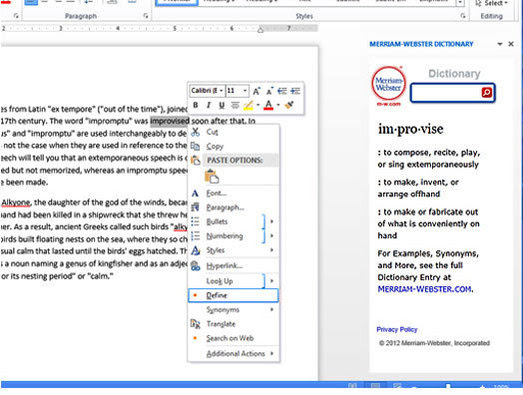
Task: Open the MERRIAM-WEBSTER.COM link
Action: tap(425, 289)
